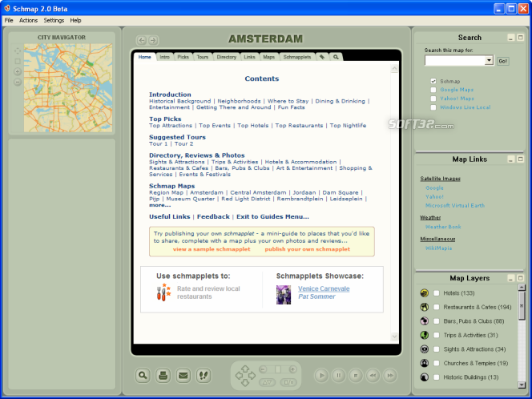Open the pin tab icon in guide tabs
The height and width of the screenshot is (399, 532).
(322, 57)
